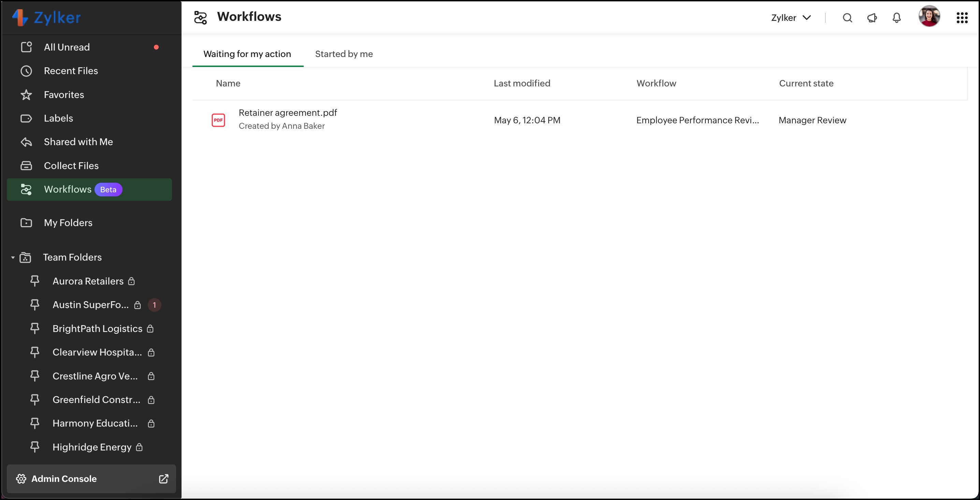Open the Collect Files section
The height and width of the screenshot is (500, 980).
point(71,166)
